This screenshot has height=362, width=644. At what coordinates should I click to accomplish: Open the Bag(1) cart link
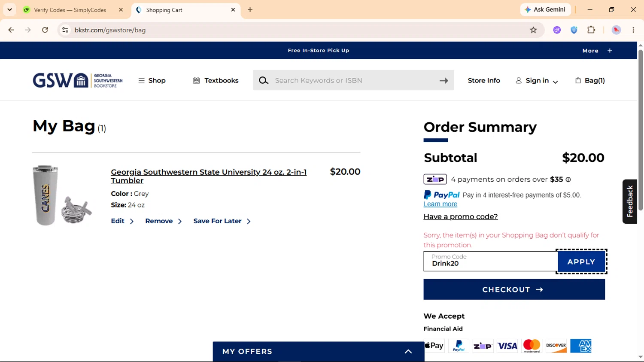click(x=590, y=81)
